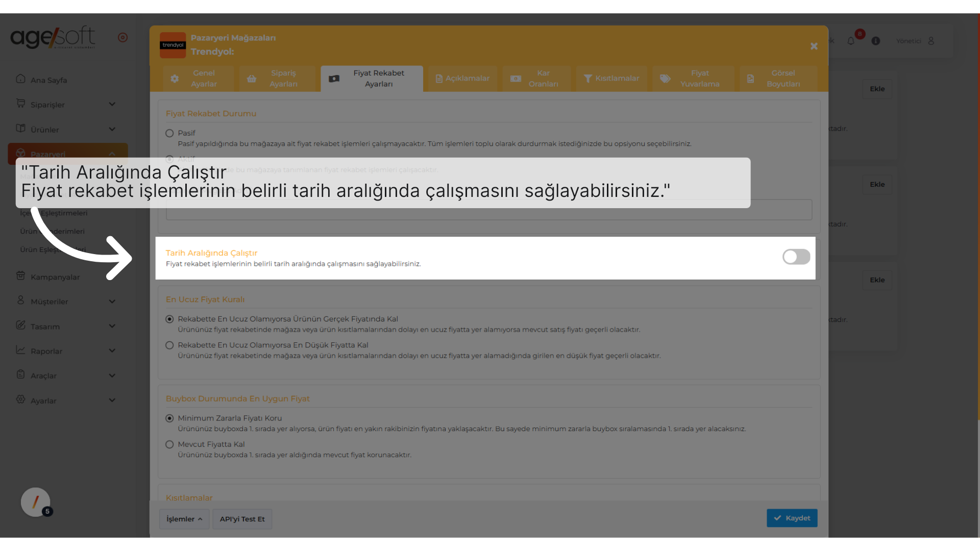
Task: Click the Tasarım edit icon
Action: point(20,325)
